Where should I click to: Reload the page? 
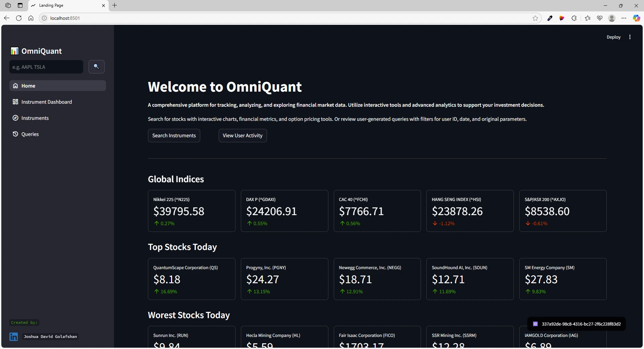click(19, 18)
